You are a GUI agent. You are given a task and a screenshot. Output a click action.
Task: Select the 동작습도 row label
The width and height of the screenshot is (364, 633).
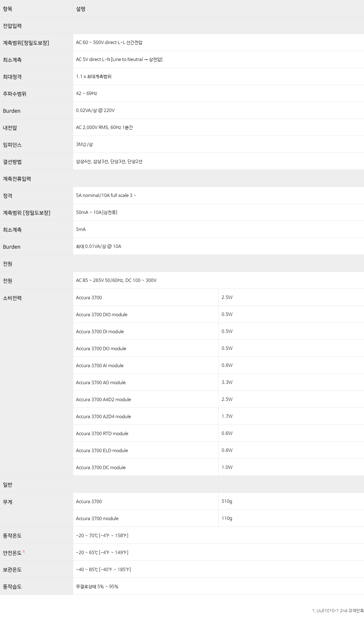coord(12,587)
